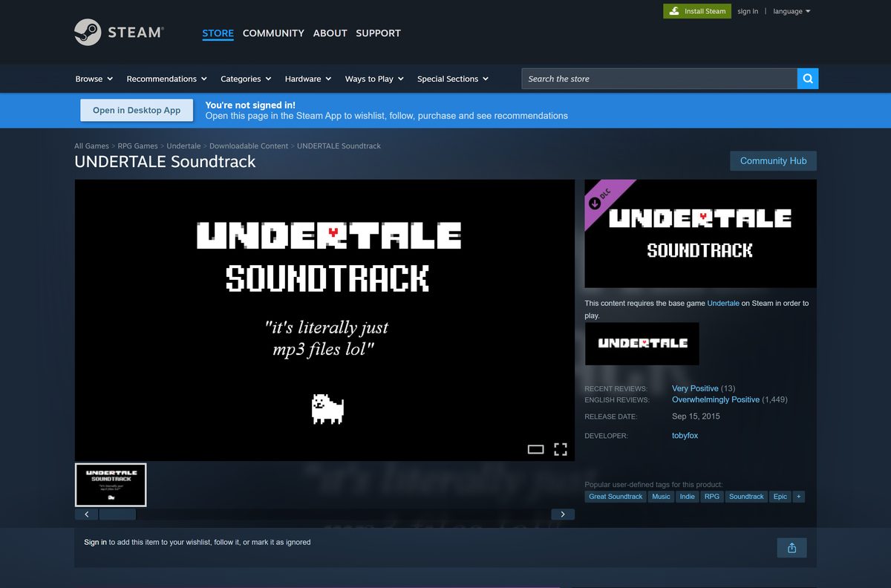The width and height of the screenshot is (891, 588).
Task: Open base game Undertale link in description
Action: pyautogui.click(x=723, y=304)
